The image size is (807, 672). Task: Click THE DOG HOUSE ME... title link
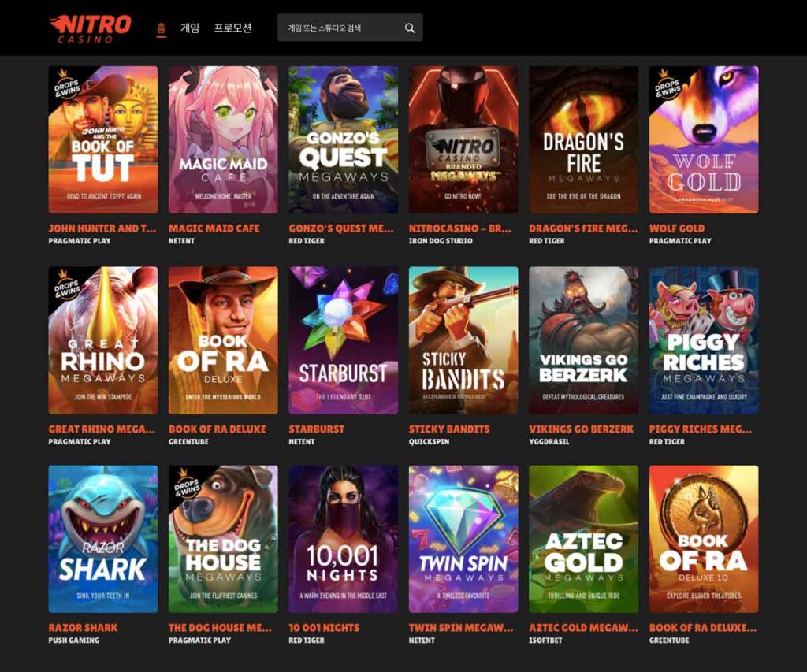[x=220, y=628]
